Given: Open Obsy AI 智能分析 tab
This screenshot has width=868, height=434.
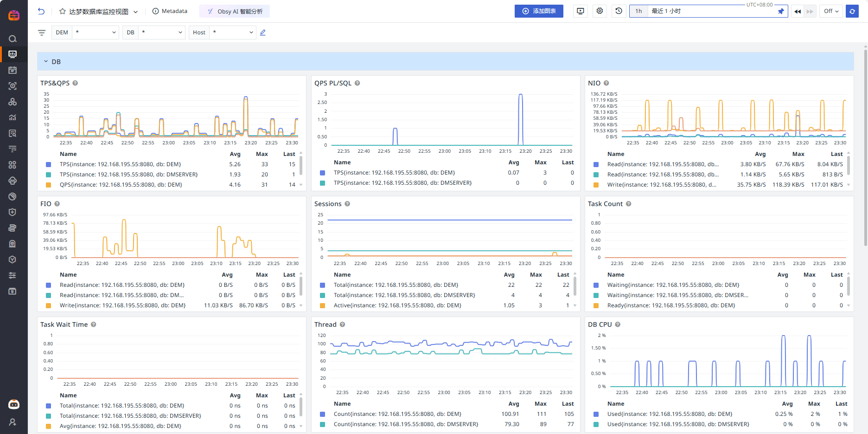Looking at the screenshot, I should coord(235,11).
